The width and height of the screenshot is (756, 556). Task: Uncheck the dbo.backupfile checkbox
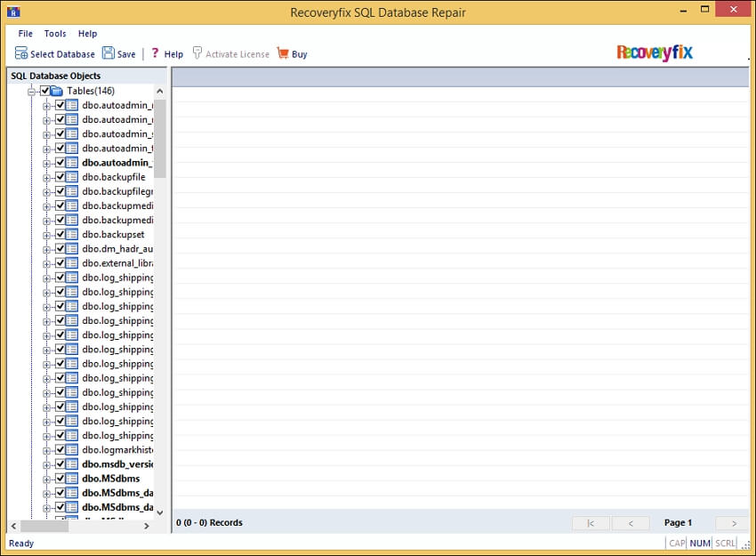(x=60, y=177)
